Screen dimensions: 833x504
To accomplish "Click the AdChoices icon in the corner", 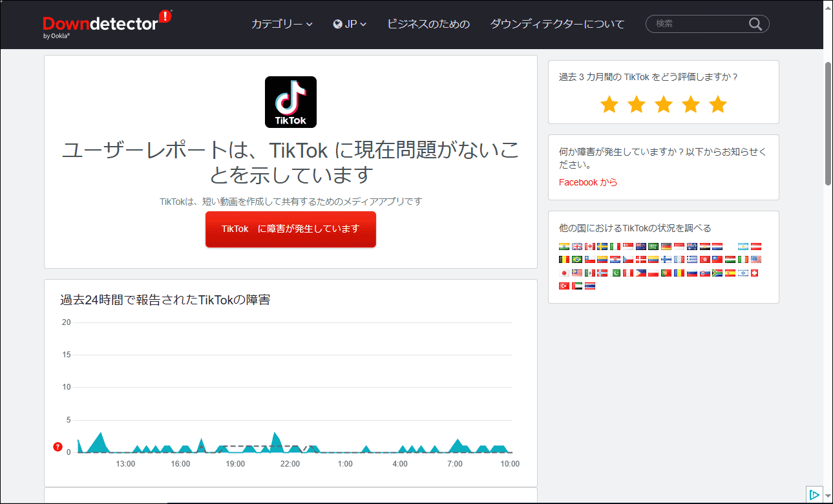I will 814,495.
